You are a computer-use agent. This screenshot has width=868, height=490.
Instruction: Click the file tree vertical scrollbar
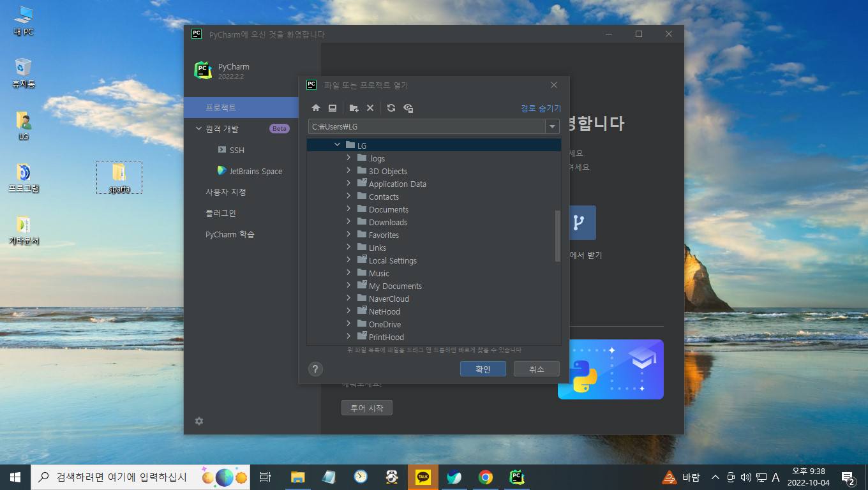(558, 236)
